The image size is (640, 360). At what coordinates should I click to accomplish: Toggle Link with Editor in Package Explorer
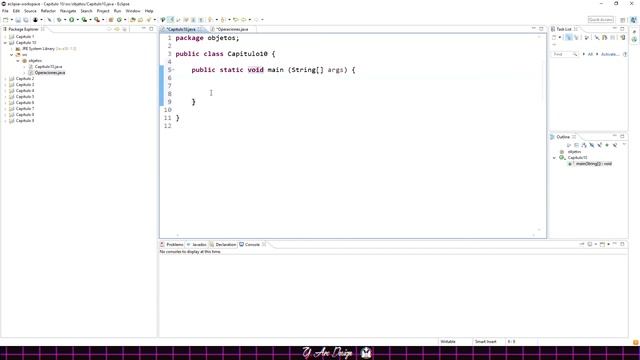coord(117,29)
